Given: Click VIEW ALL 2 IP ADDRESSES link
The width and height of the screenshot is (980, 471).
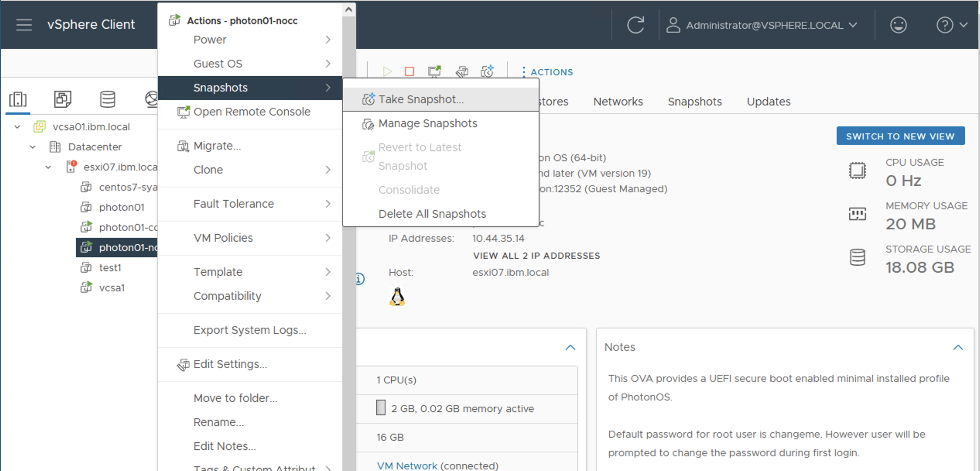Looking at the screenshot, I should (536, 256).
